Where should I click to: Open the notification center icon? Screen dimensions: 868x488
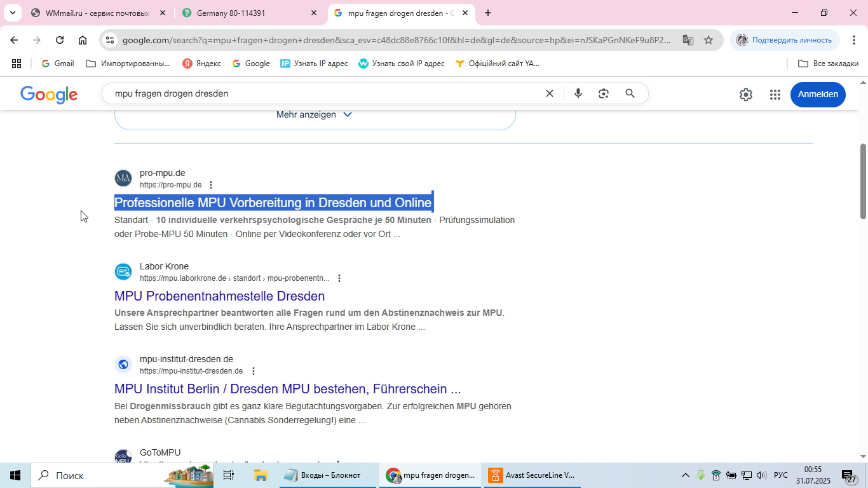pyautogui.click(x=850, y=476)
